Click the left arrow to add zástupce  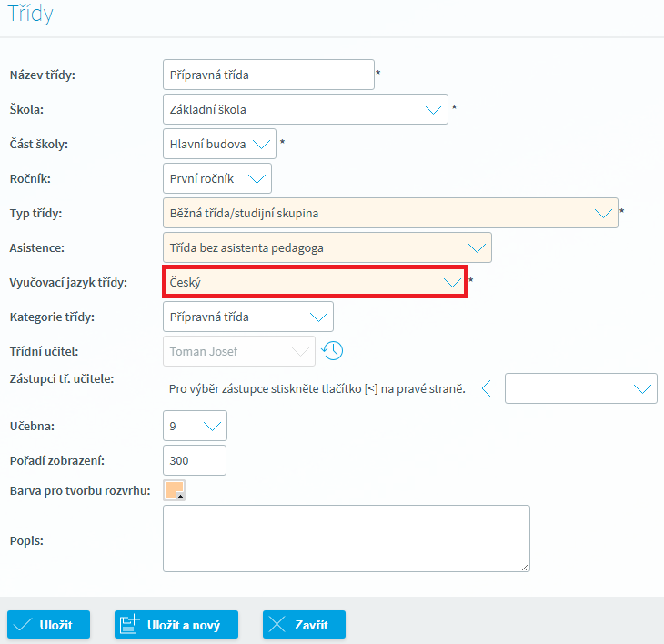pos(486,388)
